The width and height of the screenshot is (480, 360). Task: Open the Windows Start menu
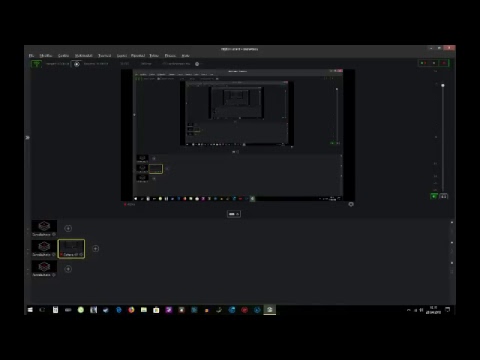[x=30, y=310]
